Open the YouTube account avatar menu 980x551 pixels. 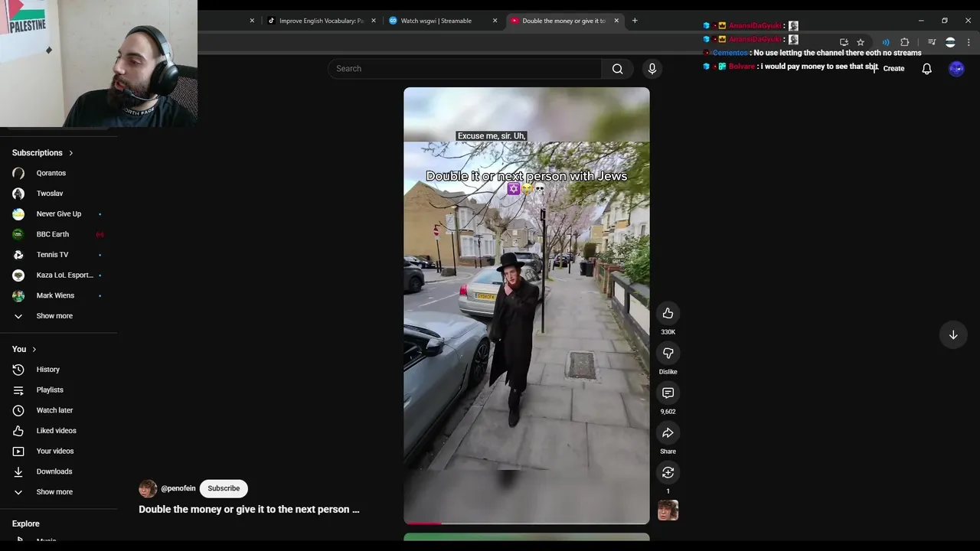click(956, 69)
